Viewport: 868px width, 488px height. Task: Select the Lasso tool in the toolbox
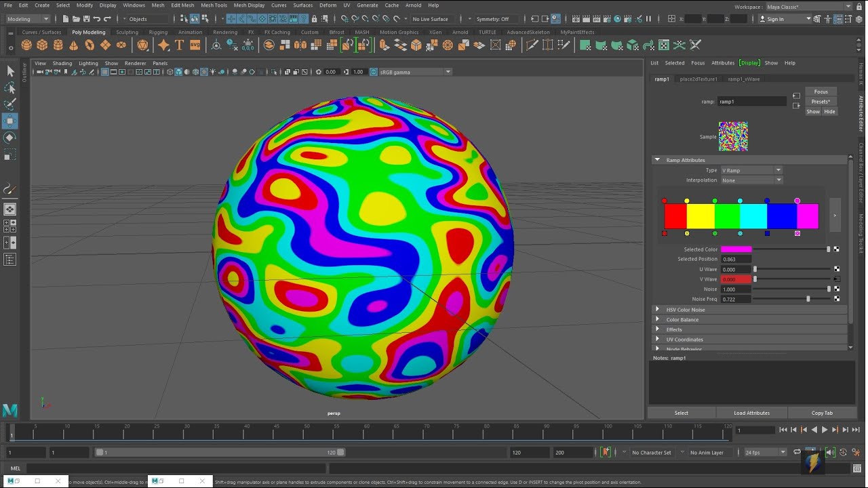pyautogui.click(x=10, y=87)
